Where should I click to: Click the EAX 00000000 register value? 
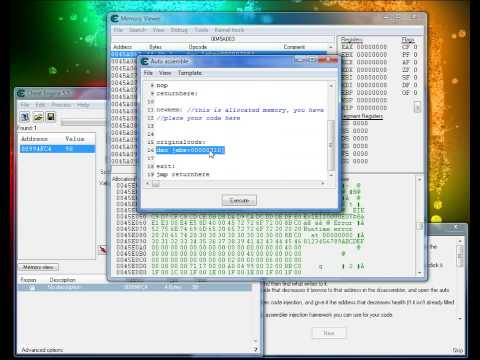point(364,47)
